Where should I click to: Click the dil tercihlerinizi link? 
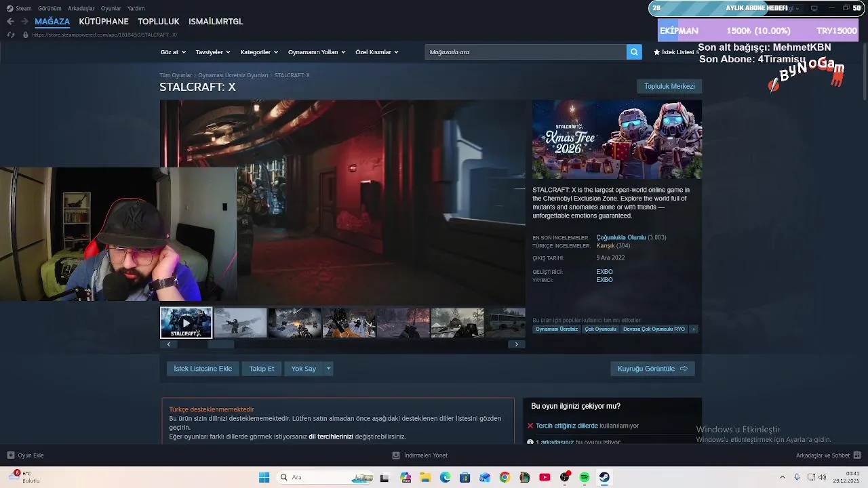[x=331, y=436]
